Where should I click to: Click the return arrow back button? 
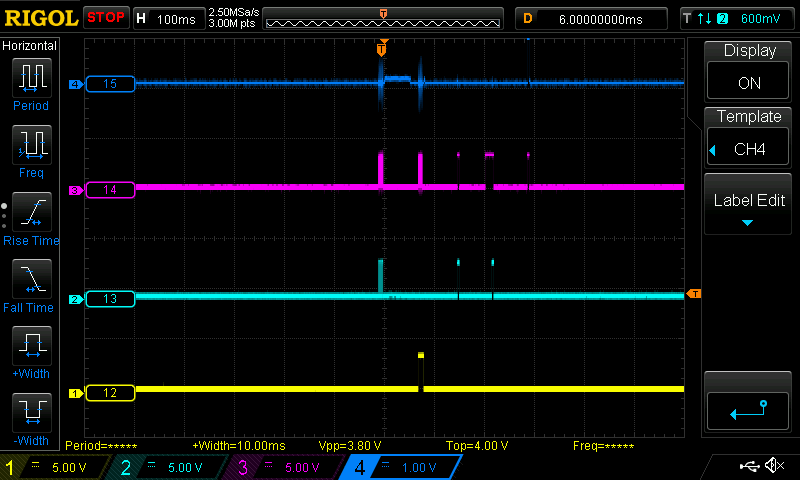click(x=749, y=407)
